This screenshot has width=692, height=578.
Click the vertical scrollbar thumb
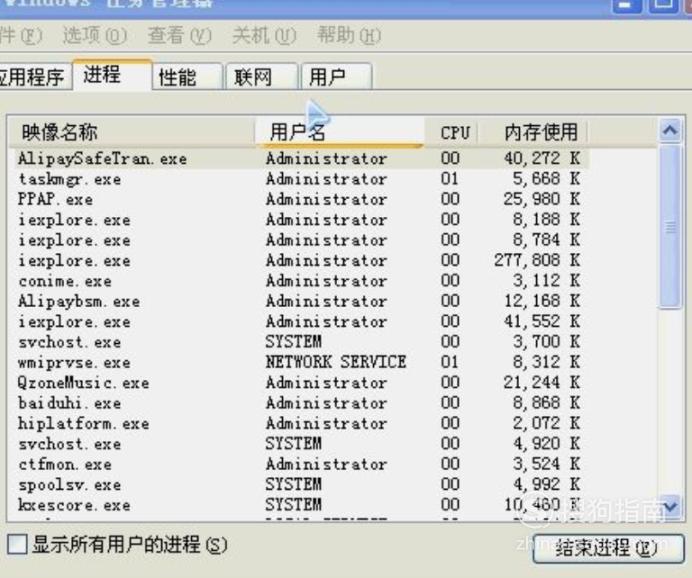670,227
